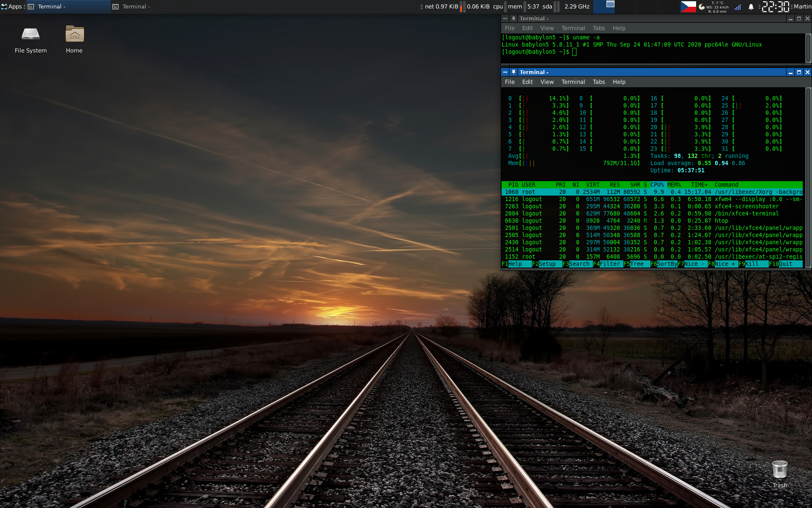The width and height of the screenshot is (812, 508).
Task: Click the network signal bars icon
Action: point(738,7)
